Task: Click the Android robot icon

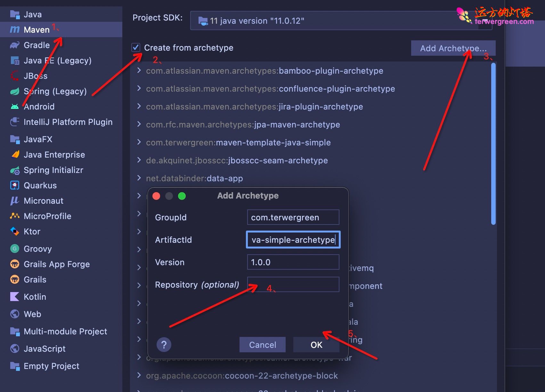Action: click(15, 106)
